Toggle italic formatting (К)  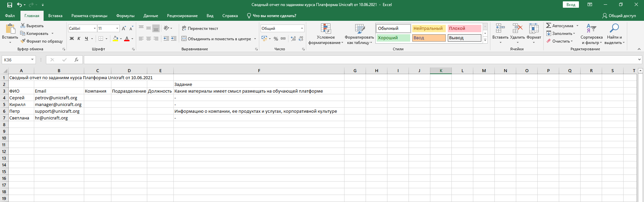[x=79, y=39]
